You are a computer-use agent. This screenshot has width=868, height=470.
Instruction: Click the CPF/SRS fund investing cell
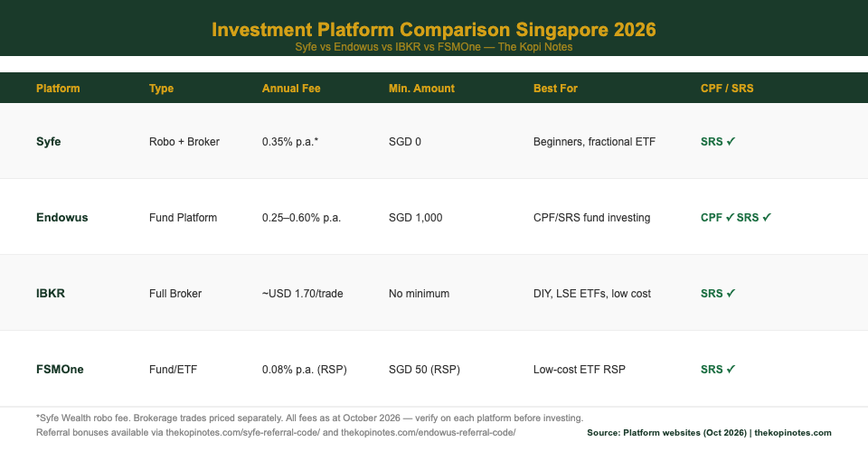(x=591, y=218)
